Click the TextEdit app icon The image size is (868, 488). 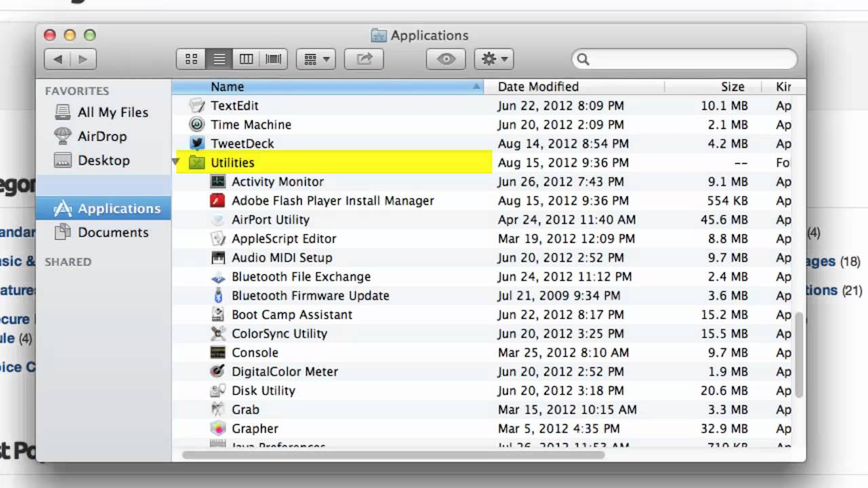point(197,106)
